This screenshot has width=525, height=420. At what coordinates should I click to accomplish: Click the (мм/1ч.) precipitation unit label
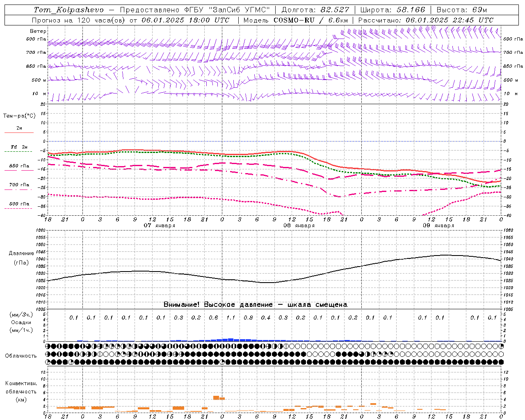(x=21, y=330)
